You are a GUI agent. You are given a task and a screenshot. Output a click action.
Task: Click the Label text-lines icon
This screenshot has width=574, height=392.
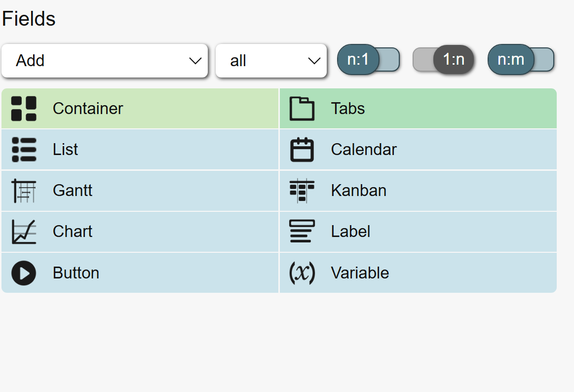click(302, 232)
